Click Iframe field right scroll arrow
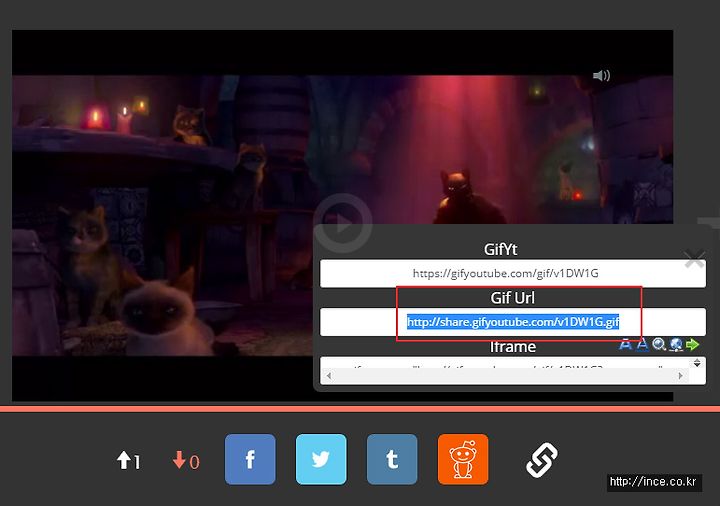The width and height of the screenshot is (720, 506). tap(680, 376)
